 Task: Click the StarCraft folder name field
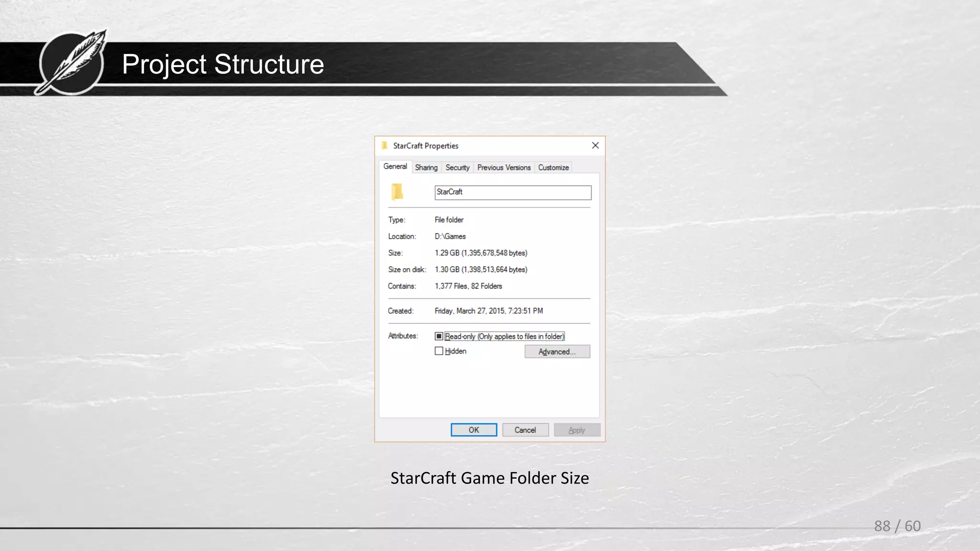[513, 192]
